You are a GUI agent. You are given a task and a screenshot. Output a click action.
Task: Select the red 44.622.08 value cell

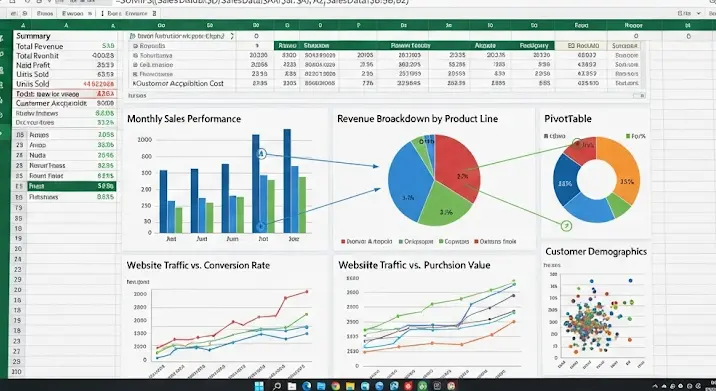pyautogui.click(x=99, y=84)
